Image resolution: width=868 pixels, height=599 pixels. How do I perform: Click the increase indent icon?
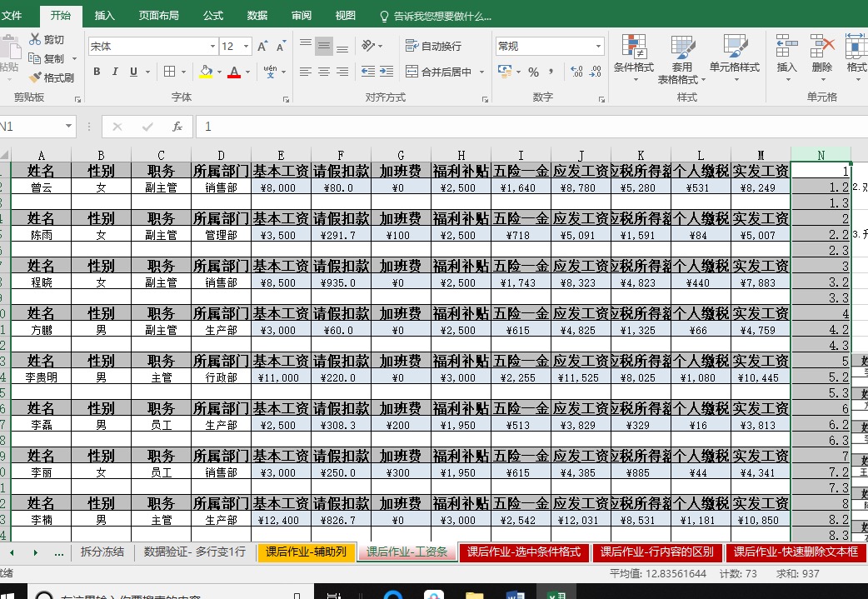point(387,72)
